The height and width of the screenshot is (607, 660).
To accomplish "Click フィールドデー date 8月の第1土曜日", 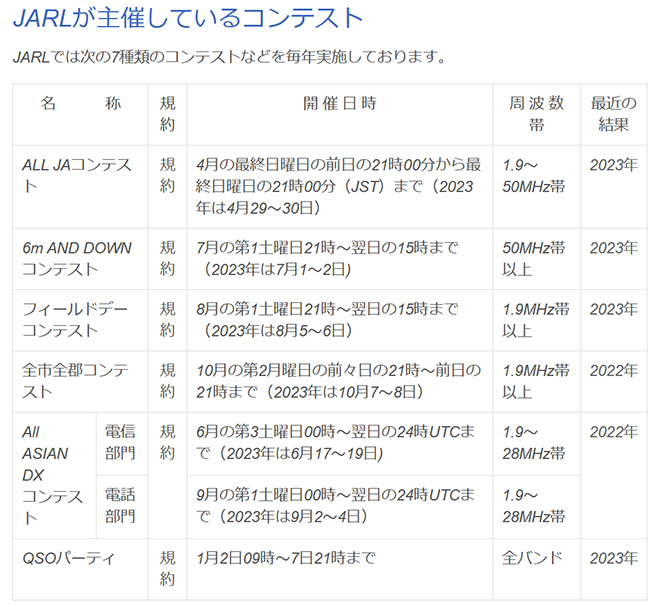I will coord(327,320).
